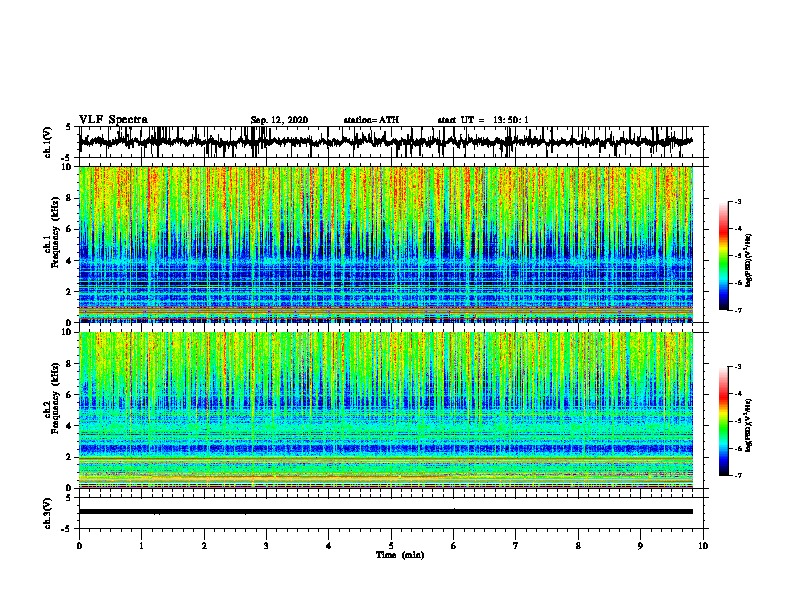Click the ch.2 spectrogram color scale bar
This screenshot has width=792, height=612.
723,421
